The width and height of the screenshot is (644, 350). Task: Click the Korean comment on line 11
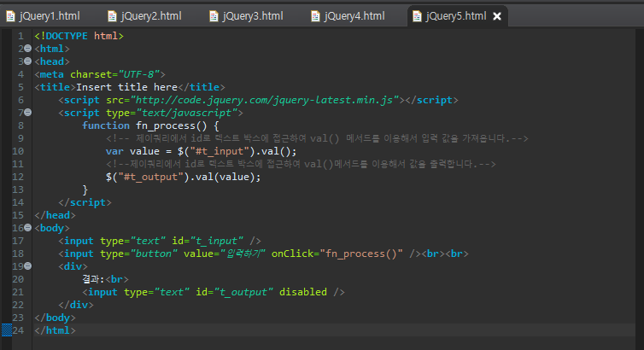pyautogui.click(x=301, y=164)
